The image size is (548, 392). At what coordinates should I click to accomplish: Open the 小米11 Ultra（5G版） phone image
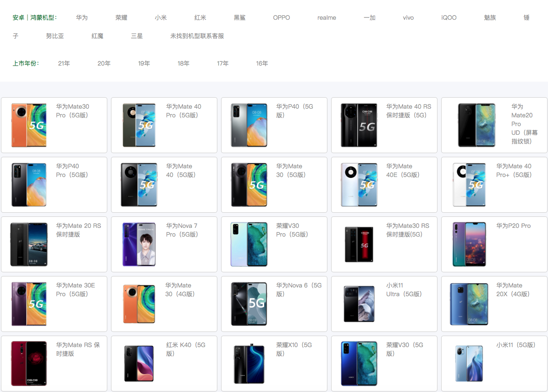[x=359, y=304]
